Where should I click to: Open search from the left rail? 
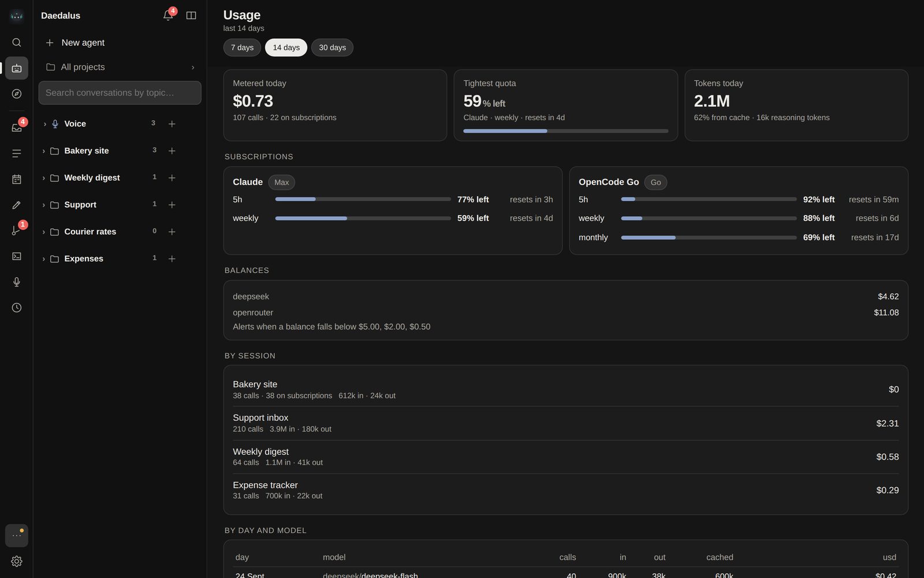pyautogui.click(x=17, y=42)
